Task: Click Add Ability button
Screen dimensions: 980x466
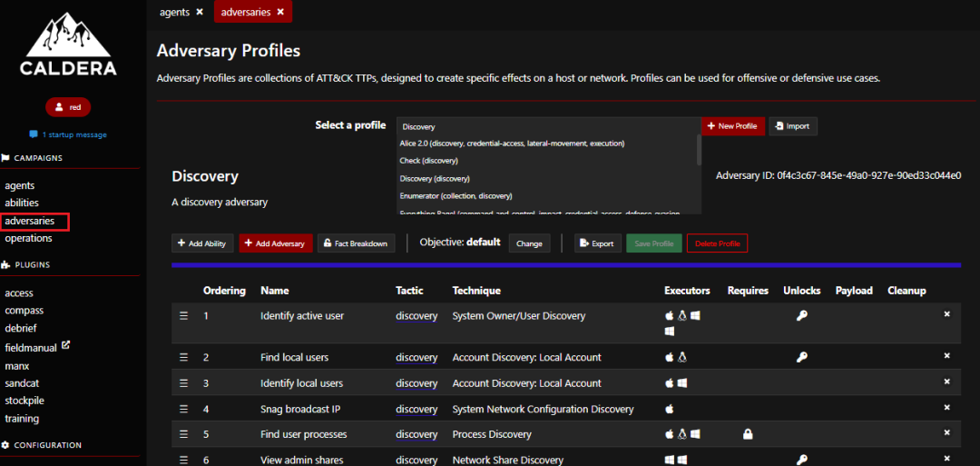Action: click(202, 243)
